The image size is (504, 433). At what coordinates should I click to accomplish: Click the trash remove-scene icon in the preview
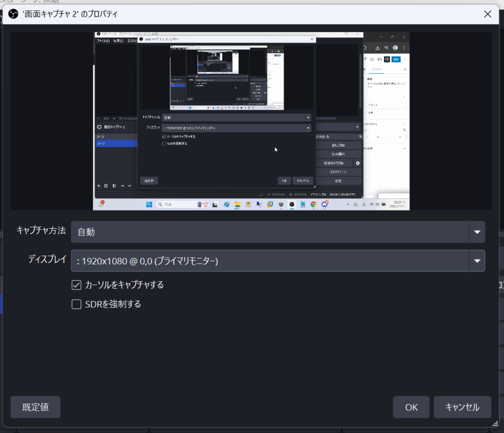click(106, 186)
